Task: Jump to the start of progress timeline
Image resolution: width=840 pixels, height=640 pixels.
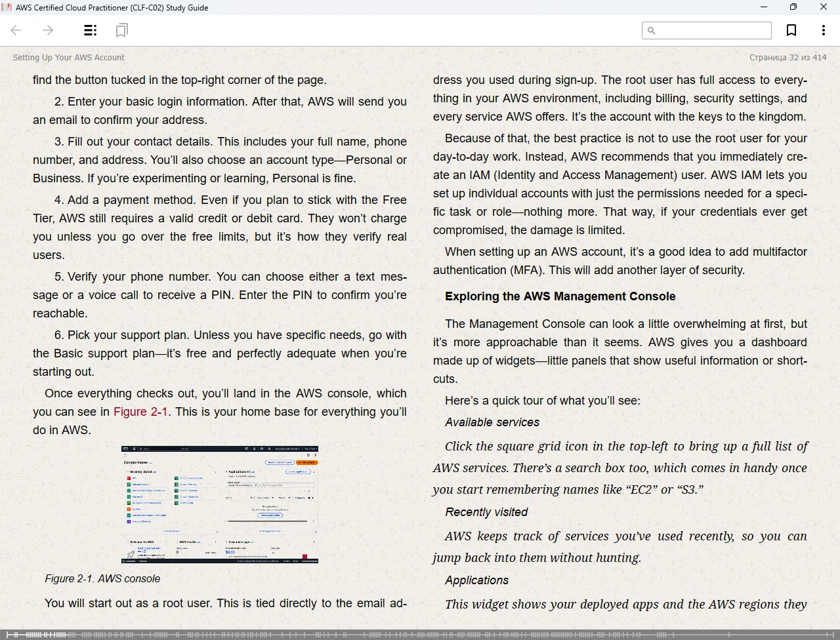Action: tap(8, 634)
